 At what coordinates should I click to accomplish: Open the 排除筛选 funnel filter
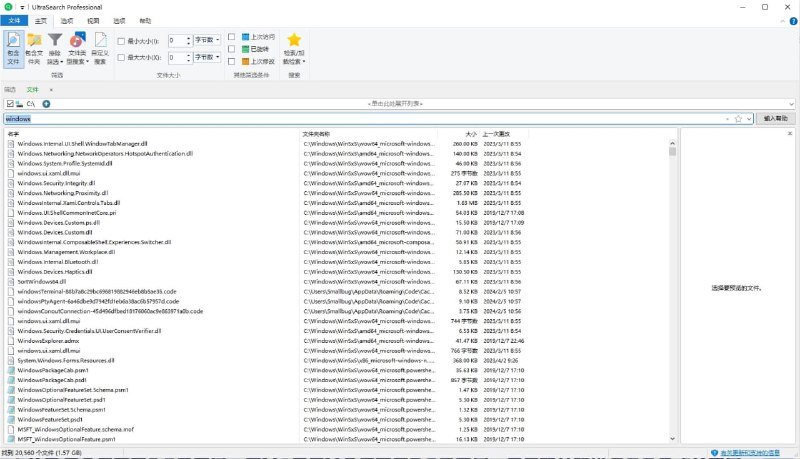coord(56,49)
